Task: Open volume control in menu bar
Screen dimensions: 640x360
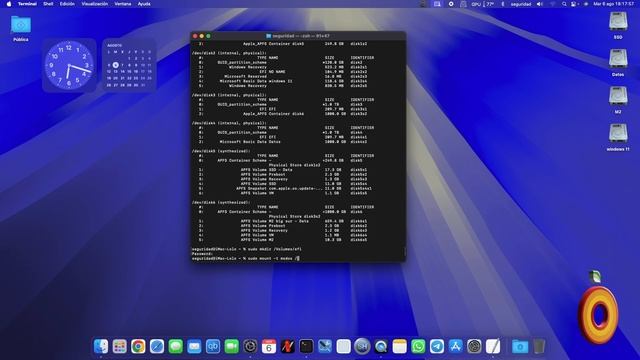Action: click(x=540, y=4)
